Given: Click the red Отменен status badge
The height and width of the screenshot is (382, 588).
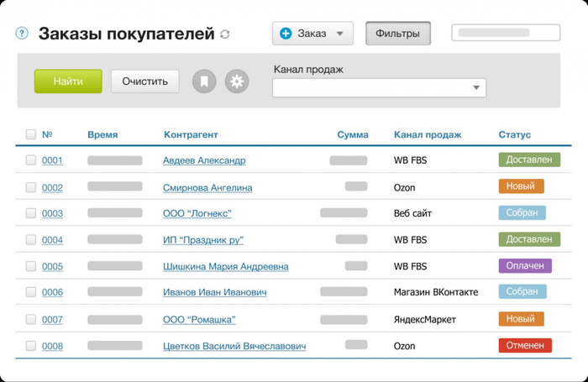Looking at the screenshot, I should tap(525, 345).
